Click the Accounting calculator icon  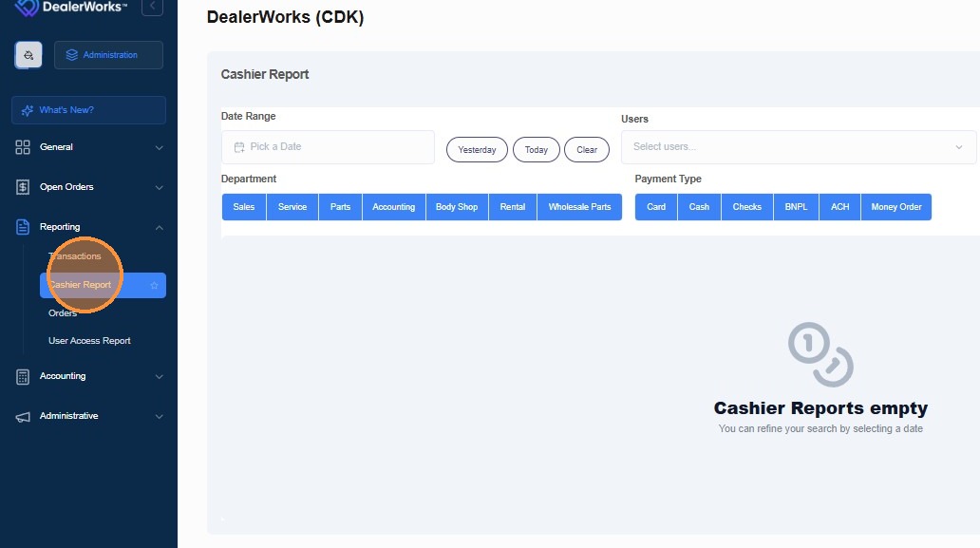coord(23,377)
